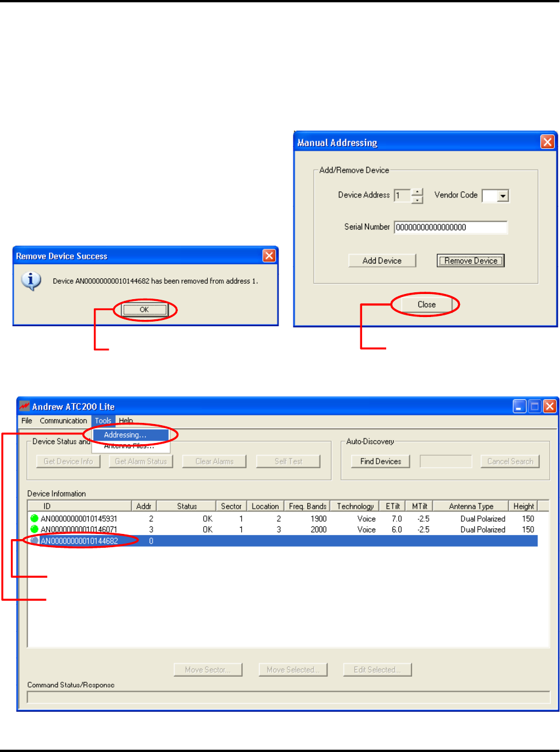Close the Andrew ATC200 Lite window

tap(550, 406)
